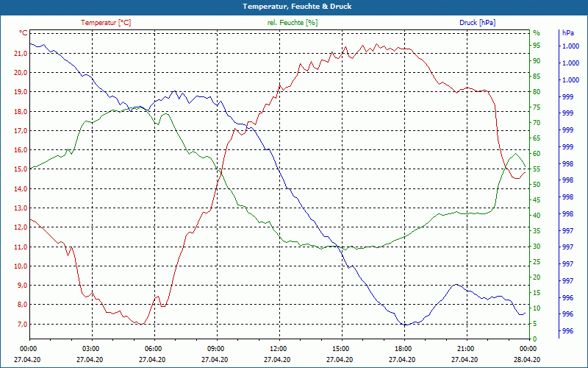Click the '10,0' temperature axis value
The height and width of the screenshot is (368, 588).
click(x=21, y=266)
